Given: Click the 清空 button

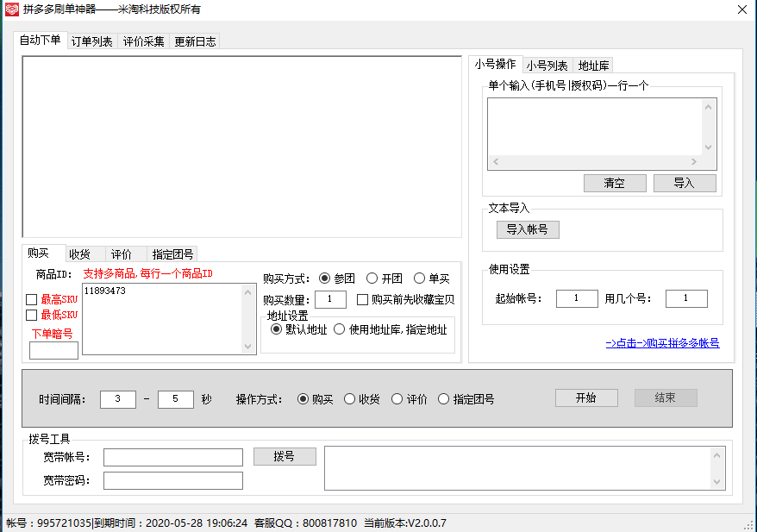Looking at the screenshot, I should point(615,183).
